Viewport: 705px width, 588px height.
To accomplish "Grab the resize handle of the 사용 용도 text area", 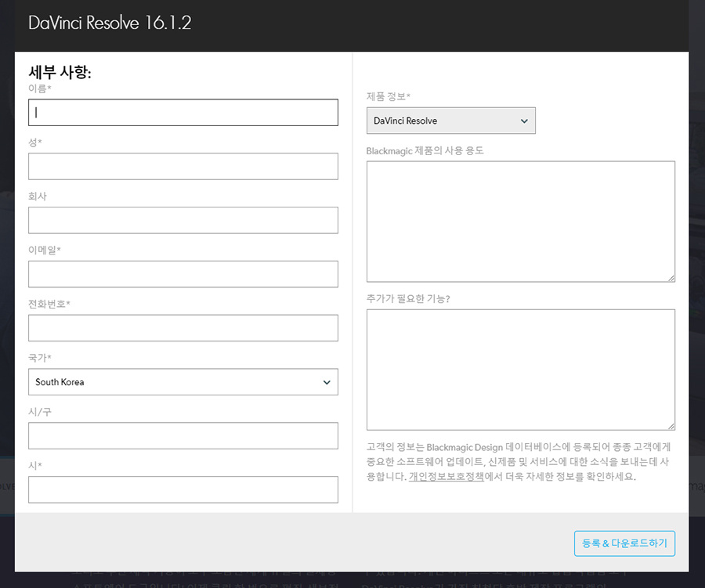I will pos(671,278).
